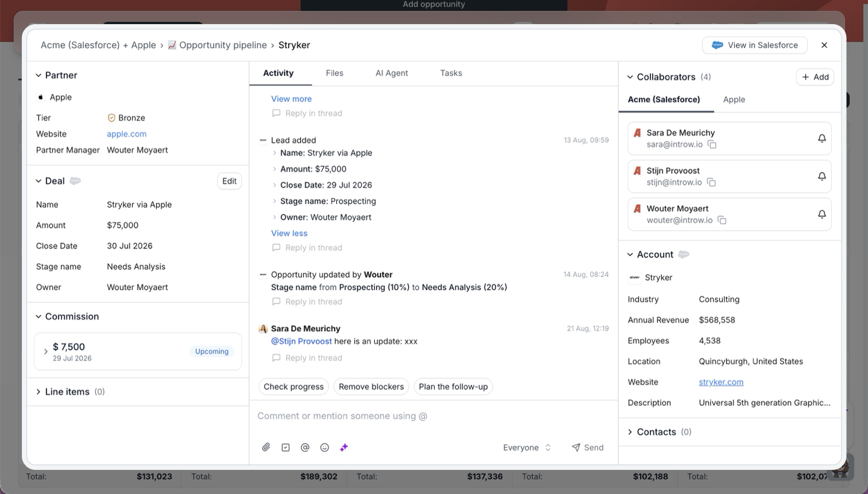The height and width of the screenshot is (494, 868).
Task: Open the apple.com website link
Action: (127, 134)
